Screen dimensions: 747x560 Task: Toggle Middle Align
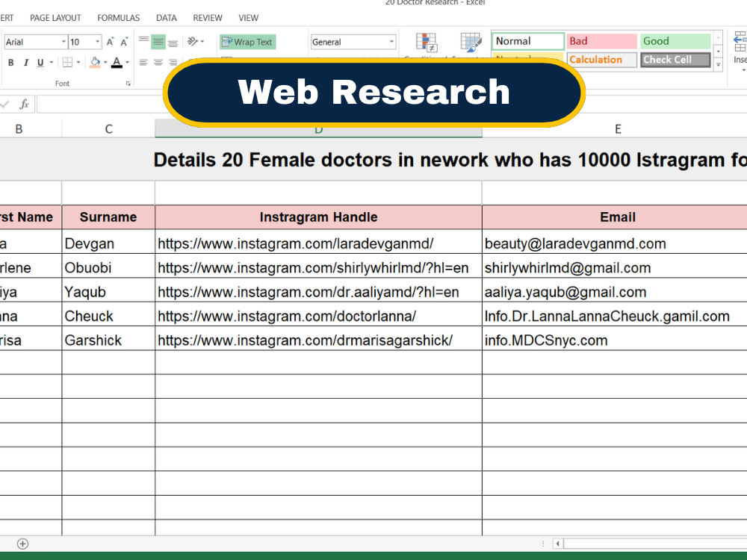(158, 42)
